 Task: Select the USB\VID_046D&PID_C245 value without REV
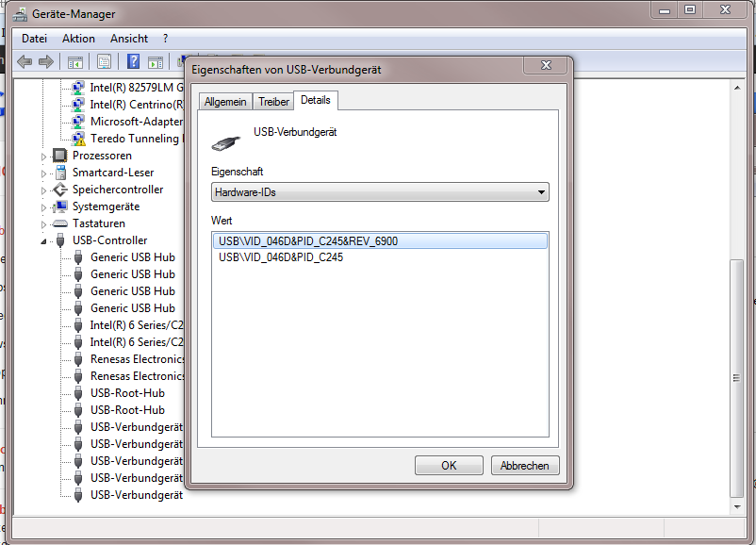click(281, 257)
